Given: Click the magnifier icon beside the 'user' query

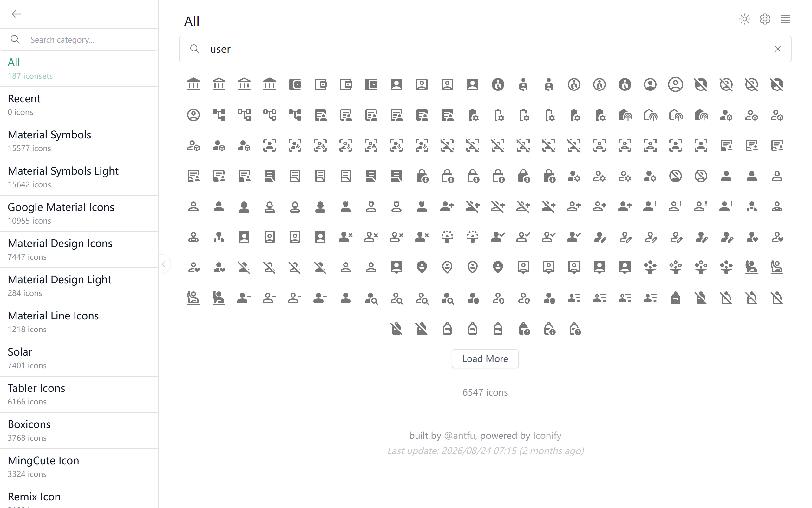Looking at the screenshot, I should pyautogui.click(x=195, y=49).
